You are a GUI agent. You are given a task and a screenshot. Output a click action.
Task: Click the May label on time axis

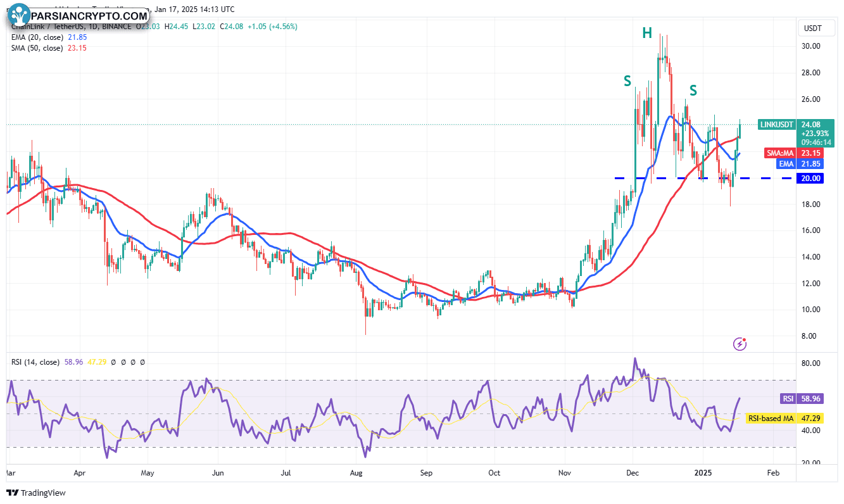(148, 473)
